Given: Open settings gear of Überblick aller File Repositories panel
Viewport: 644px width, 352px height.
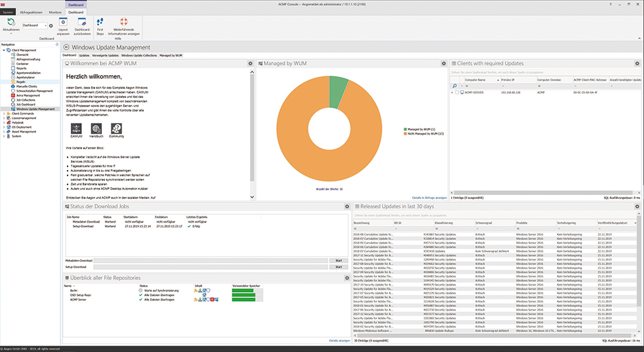Looking at the screenshot, I should (347, 278).
